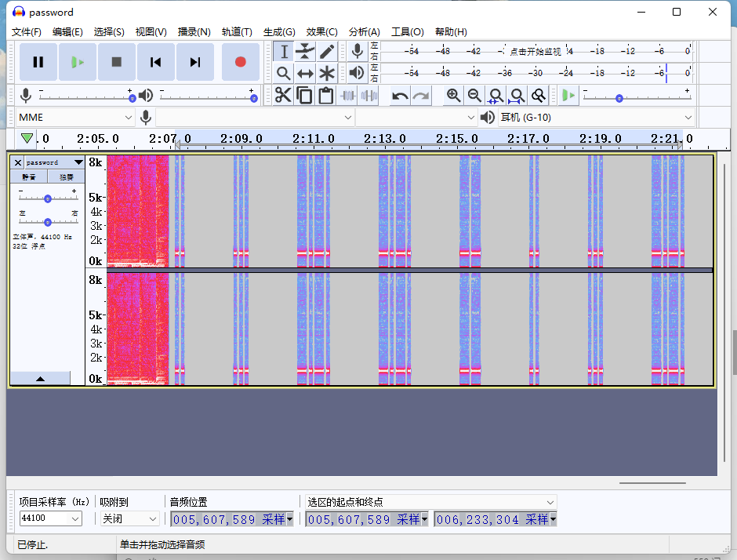Open the MME audio host dropdown

click(75, 117)
